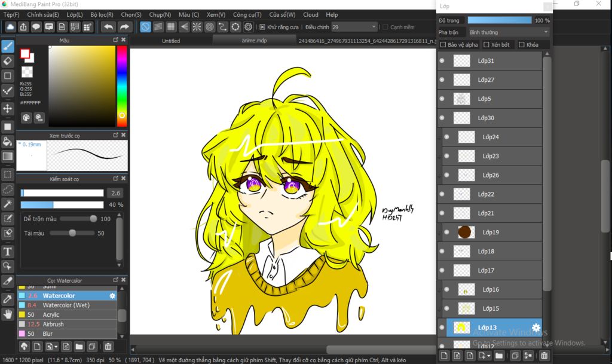
Task: Switch to Untitled document tab
Action: pos(171,41)
